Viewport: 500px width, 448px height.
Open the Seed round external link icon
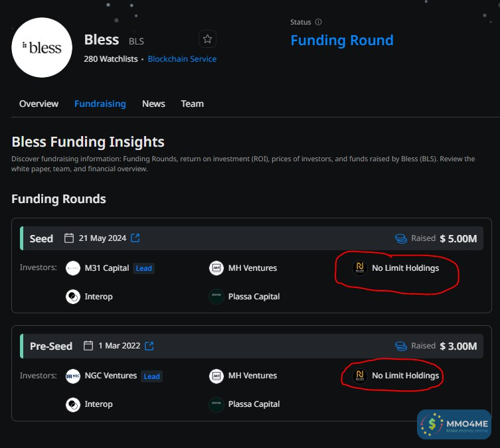[135, 238]
